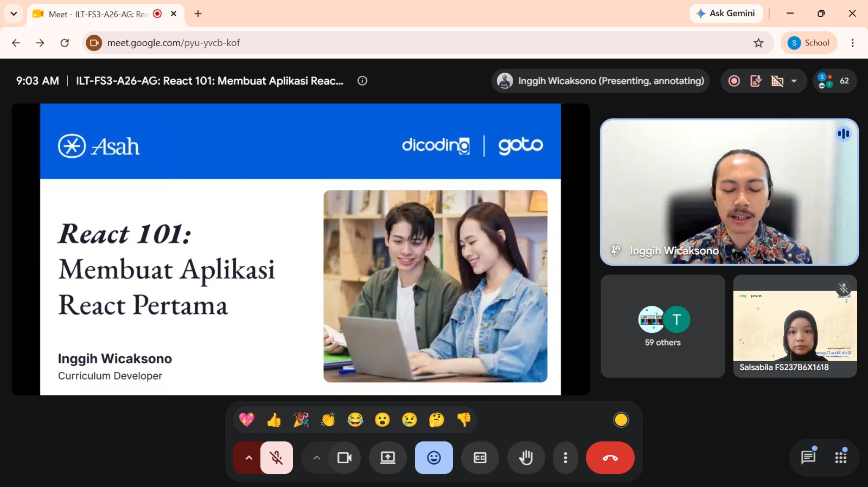Open the meeting activities grid
Screen dimensions: 868x488
841,458
